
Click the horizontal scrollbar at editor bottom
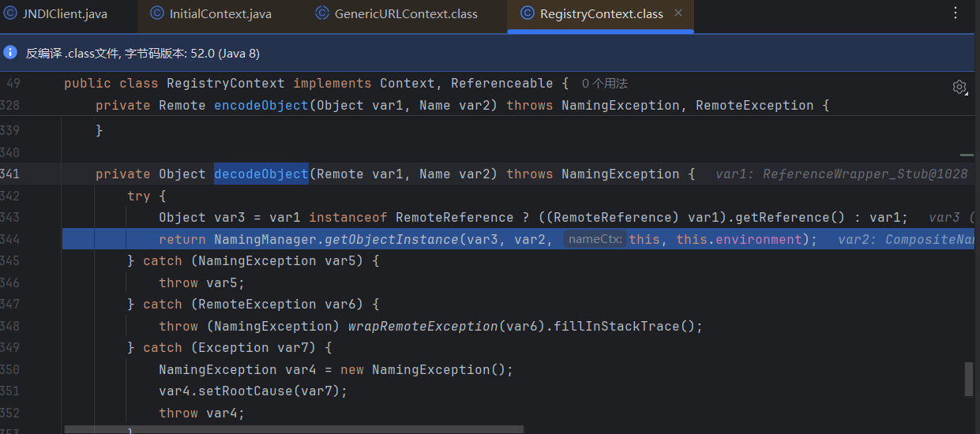[x=292, y=430]
